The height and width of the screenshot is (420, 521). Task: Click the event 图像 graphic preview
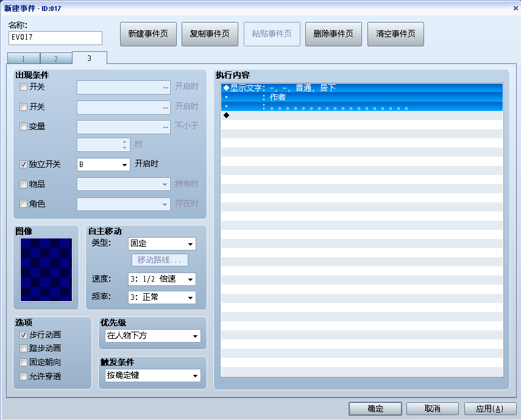[46, 270]
